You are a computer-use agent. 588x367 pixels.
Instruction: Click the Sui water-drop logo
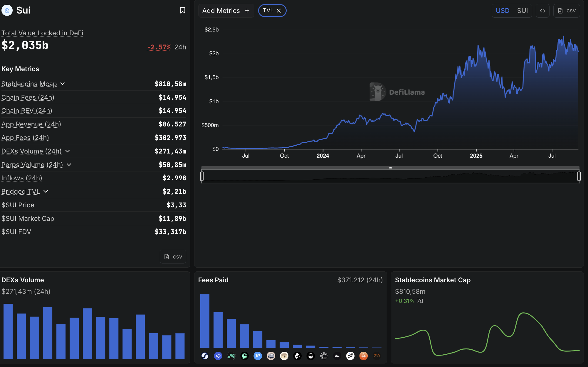pyautogui.click(x=7, y=10)
